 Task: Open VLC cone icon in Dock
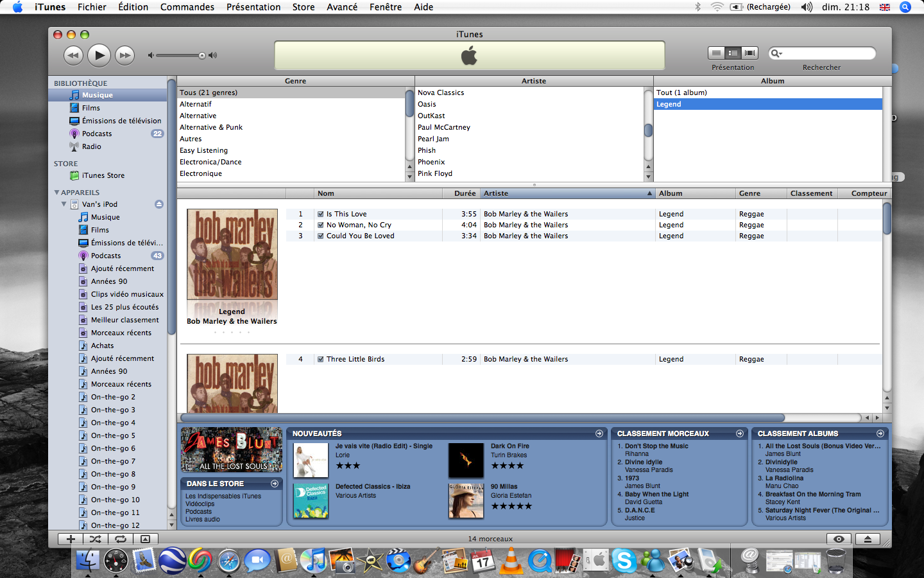(511, 560)
